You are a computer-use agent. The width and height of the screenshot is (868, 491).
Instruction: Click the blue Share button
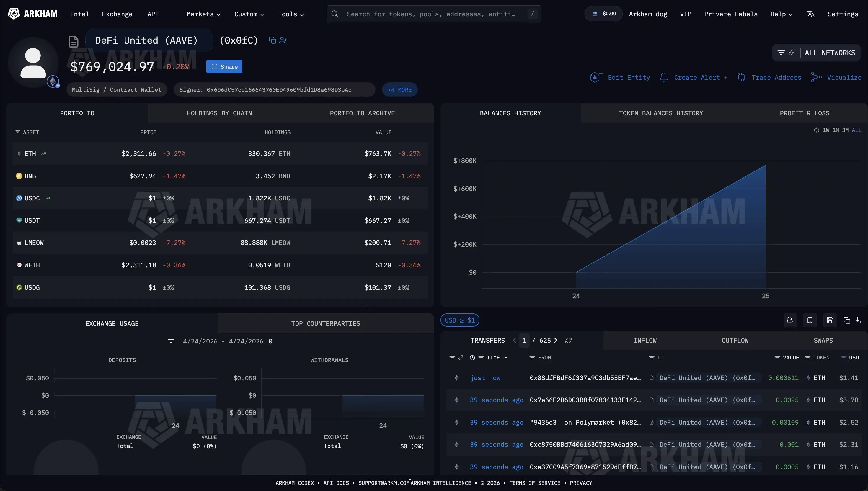click(224, 67)
